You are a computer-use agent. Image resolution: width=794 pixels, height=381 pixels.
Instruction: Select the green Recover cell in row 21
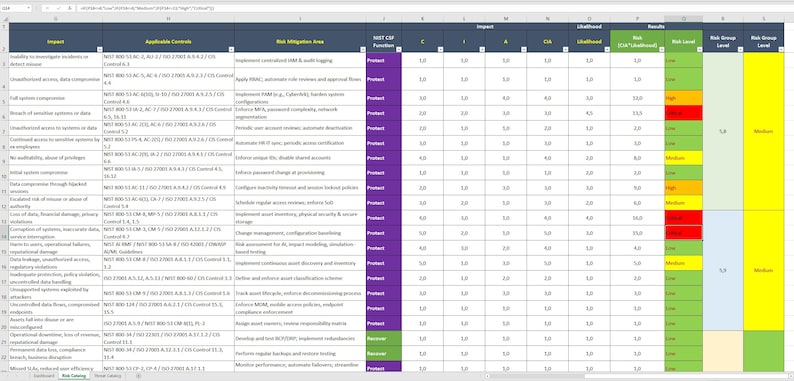[x=384, y=338]
